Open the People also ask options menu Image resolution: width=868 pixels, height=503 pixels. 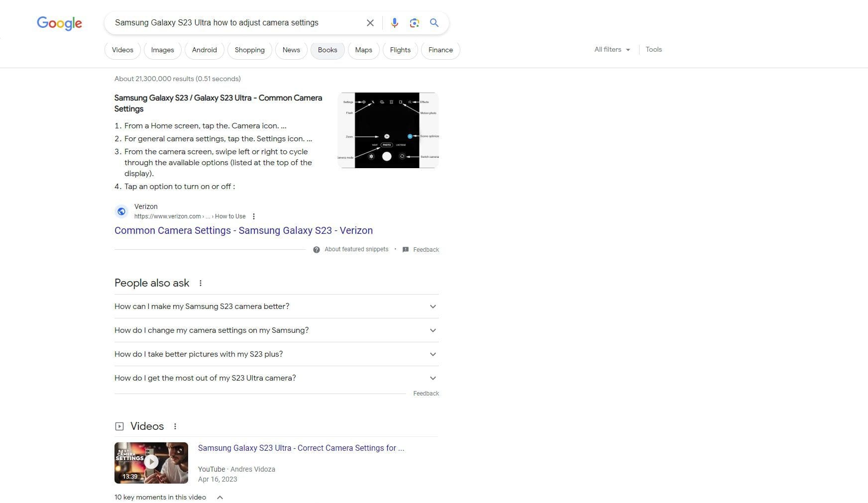click(201, 283)
